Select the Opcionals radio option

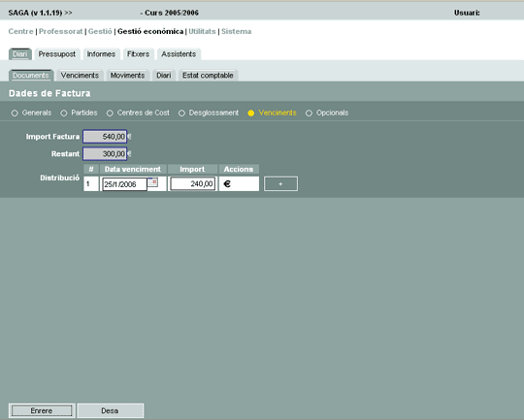click(x=309, y=113)
